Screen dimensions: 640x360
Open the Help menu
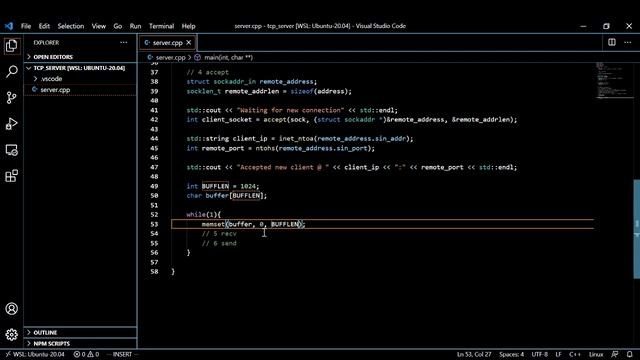pos(188,26)
